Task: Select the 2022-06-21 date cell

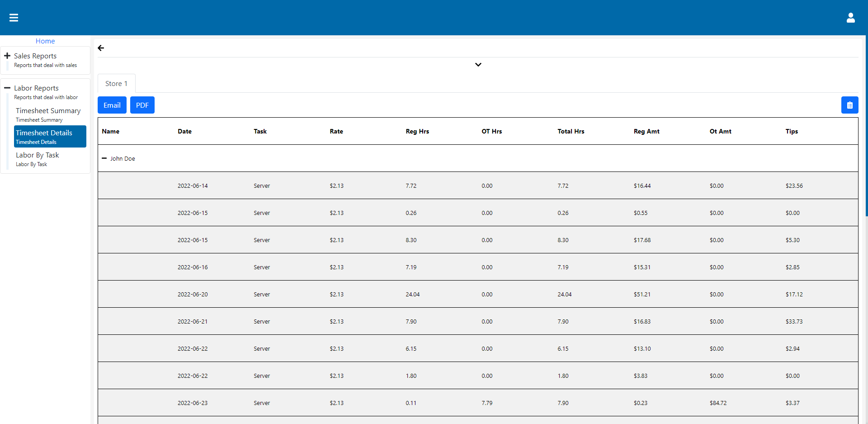Action: point(193,321)
